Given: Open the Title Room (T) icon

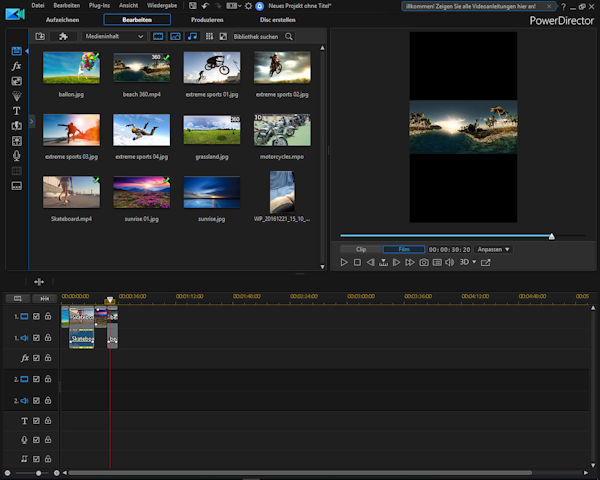Looking at the screenshot, I should 16,111.
